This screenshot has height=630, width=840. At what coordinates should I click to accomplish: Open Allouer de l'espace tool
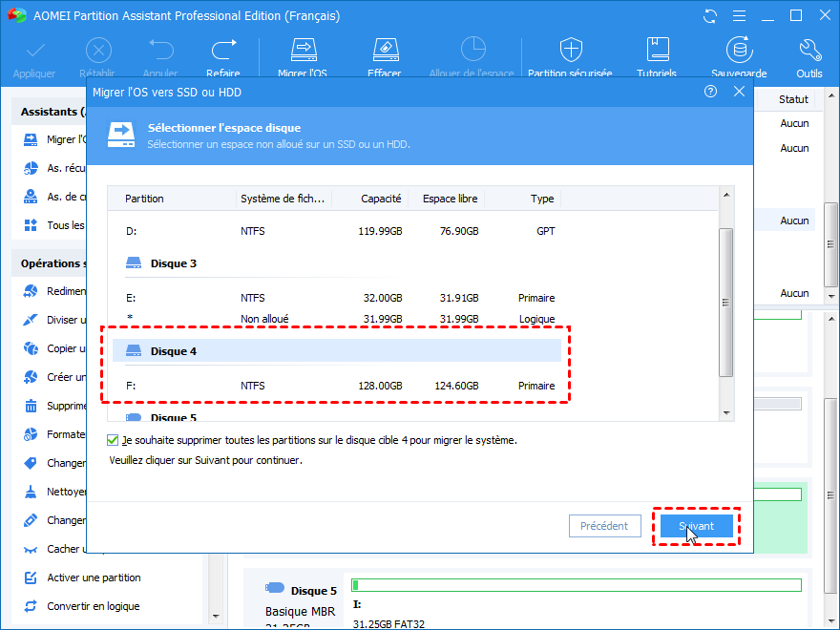click(472, 58)
